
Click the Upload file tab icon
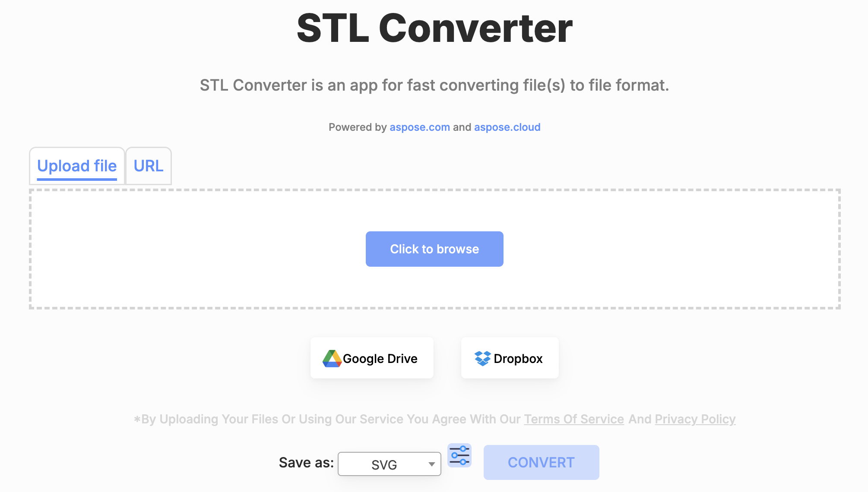click(x=76, y=166)
